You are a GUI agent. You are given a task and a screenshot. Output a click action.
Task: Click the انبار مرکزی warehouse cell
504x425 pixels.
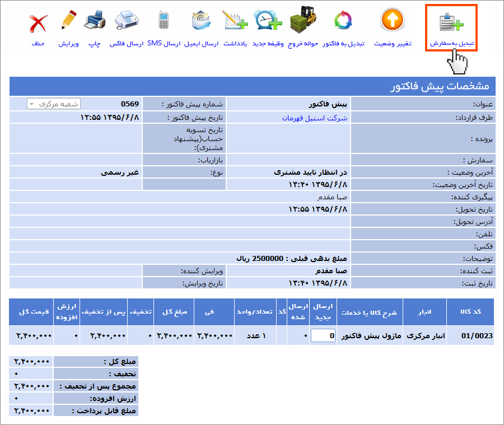tap(426, 335)
